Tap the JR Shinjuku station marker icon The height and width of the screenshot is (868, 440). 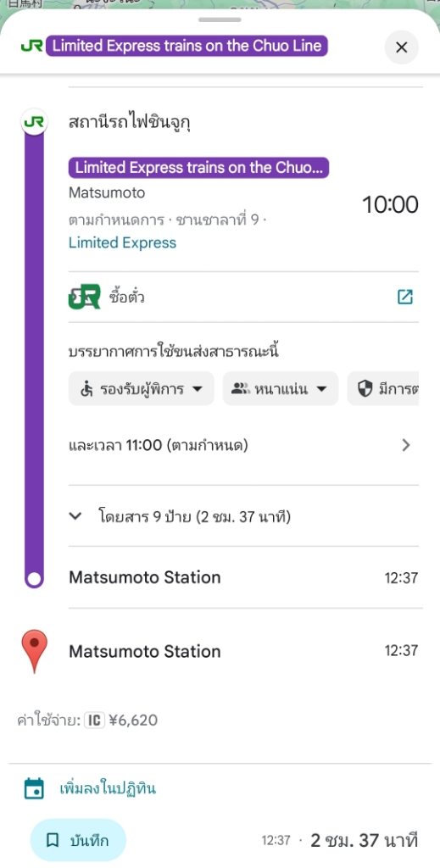click(x=34, y=121)
